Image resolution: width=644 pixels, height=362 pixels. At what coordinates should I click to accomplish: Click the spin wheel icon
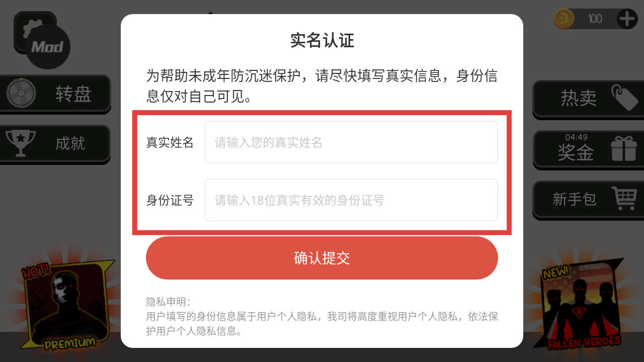(21, 93)
